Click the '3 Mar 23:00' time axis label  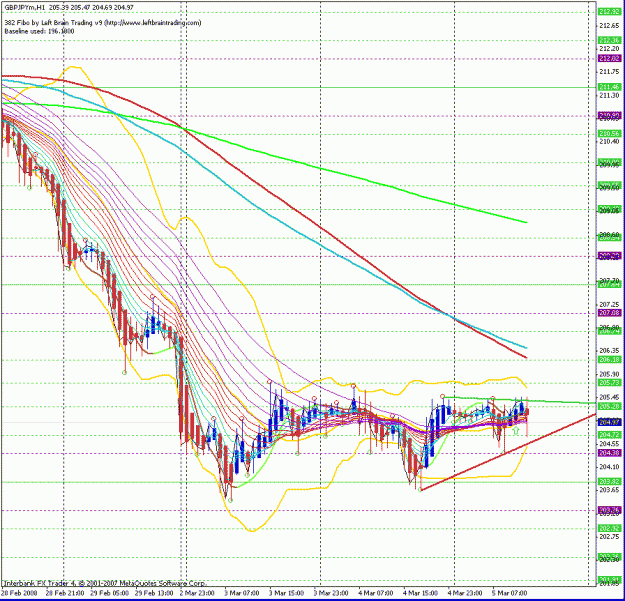point(331,593)
